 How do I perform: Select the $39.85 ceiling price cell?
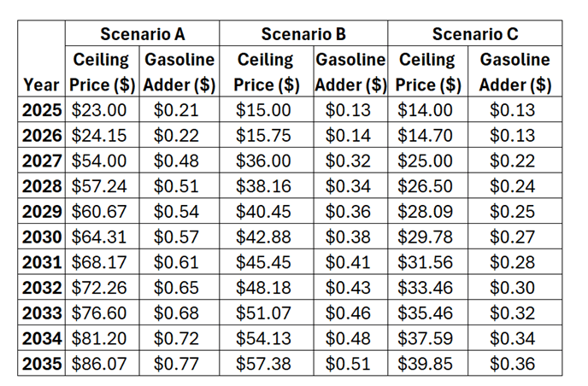point(426,364)
